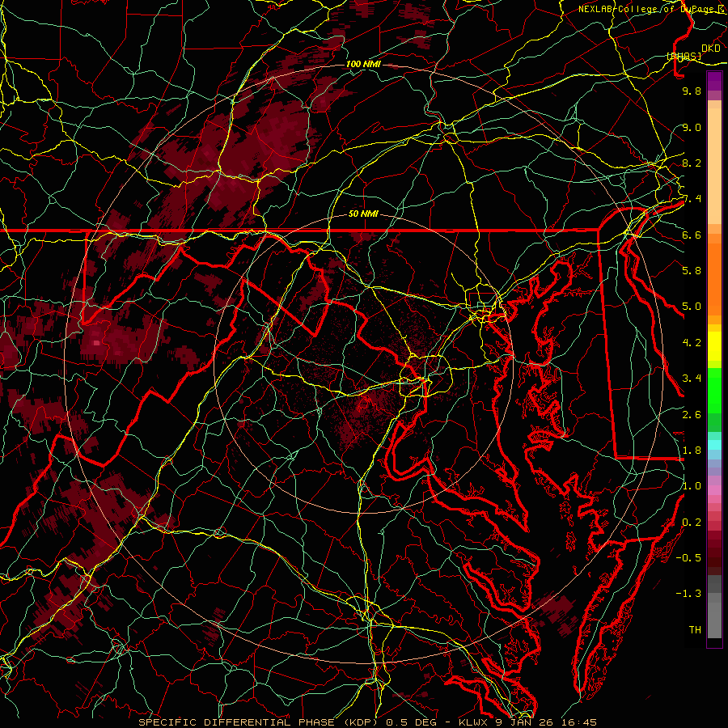Viewport: 728px width, 728px height.
Task: Click the KLWX 9 JAN 26 16:45 timestamp
Action: pyautogui.click(x=527, y=722)
